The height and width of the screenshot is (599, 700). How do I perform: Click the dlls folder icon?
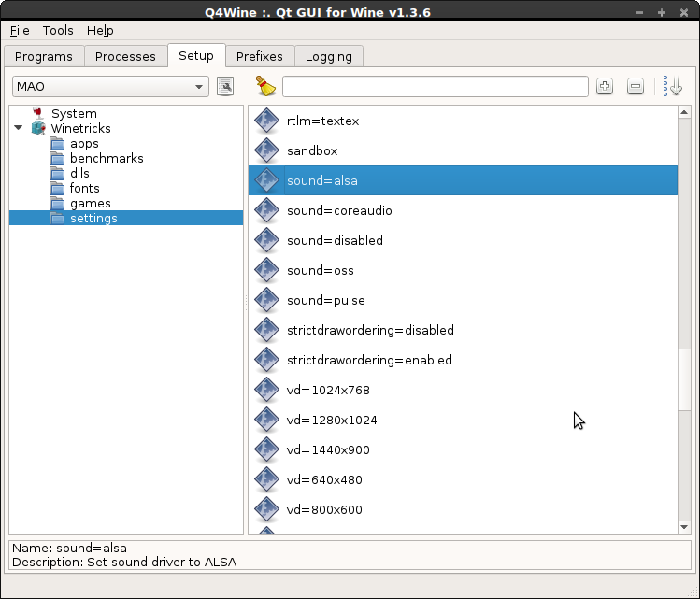pyautogui.click(x=57, y=173)
